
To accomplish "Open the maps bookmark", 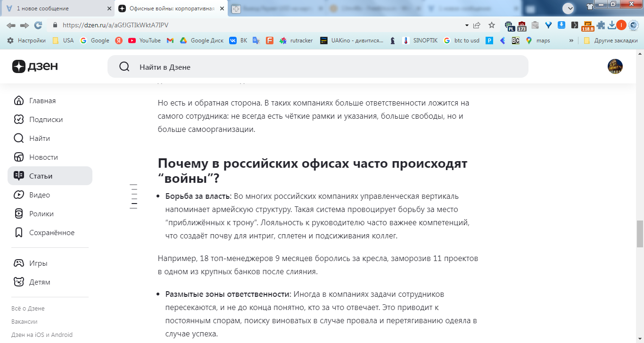I will point(538,41).
